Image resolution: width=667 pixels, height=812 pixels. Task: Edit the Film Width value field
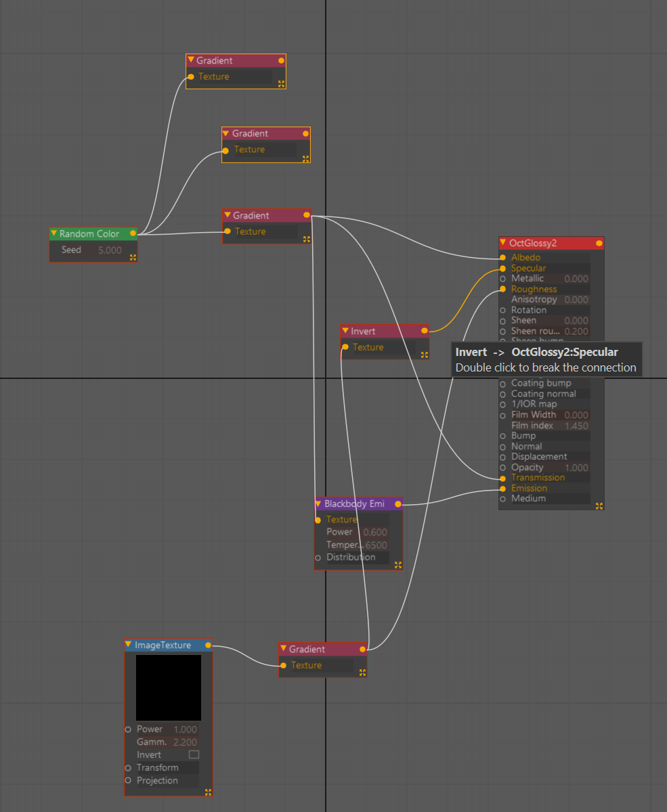[576, 415]
